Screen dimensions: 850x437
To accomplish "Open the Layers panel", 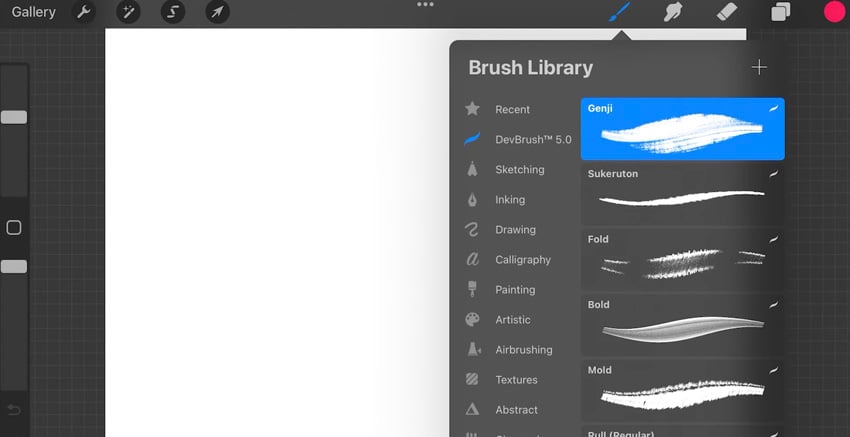I will point(781,12).
